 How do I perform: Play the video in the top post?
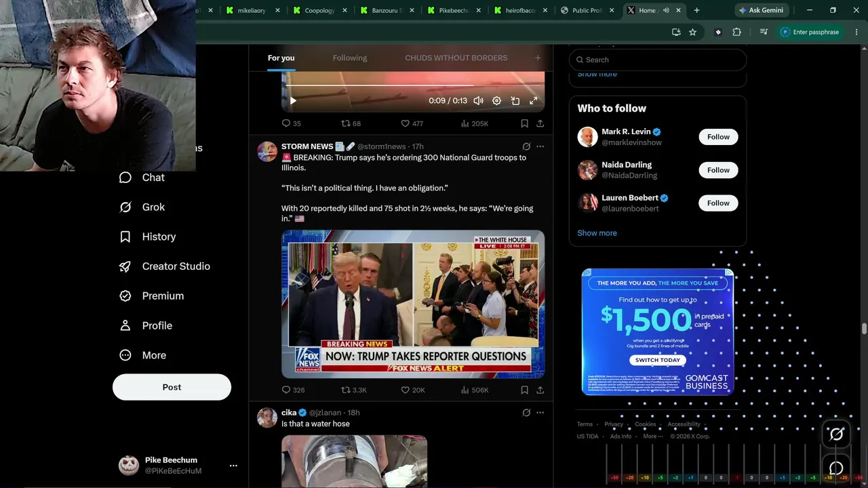point(293,101)
